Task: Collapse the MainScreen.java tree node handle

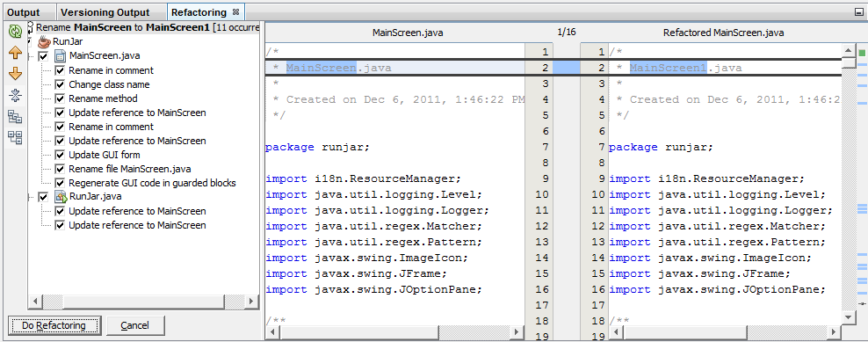Action: pyautogui.click(x=30, y=56)
